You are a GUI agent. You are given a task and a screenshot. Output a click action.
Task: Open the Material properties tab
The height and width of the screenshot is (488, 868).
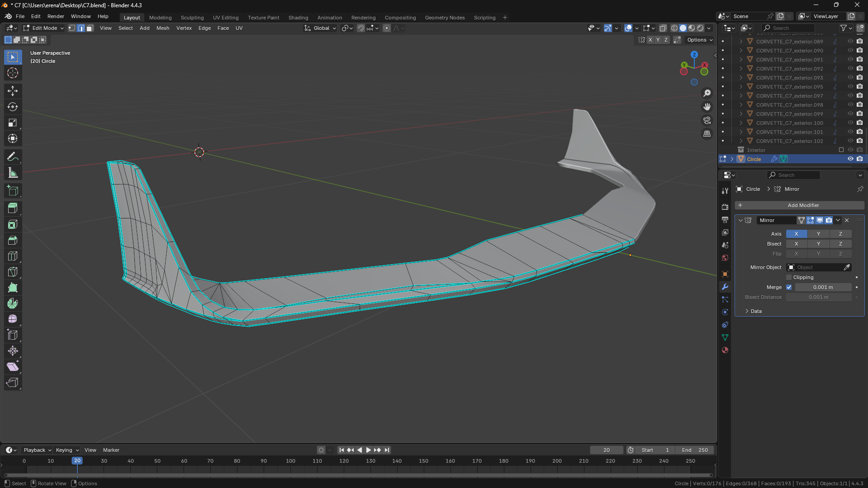[725, 350]
